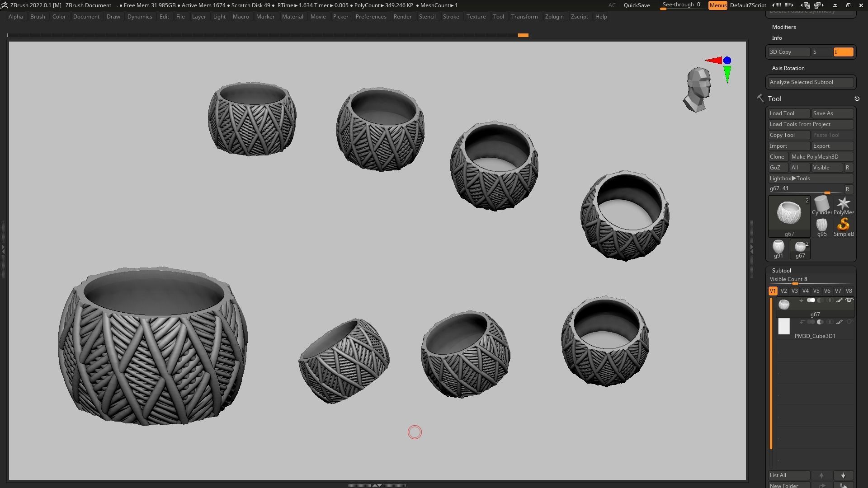Set PM3D_Cube3D1 boolean subtract mode icon
Viewport: 868px width, 488px height.
pyautogui.click(x=821, y=322)
